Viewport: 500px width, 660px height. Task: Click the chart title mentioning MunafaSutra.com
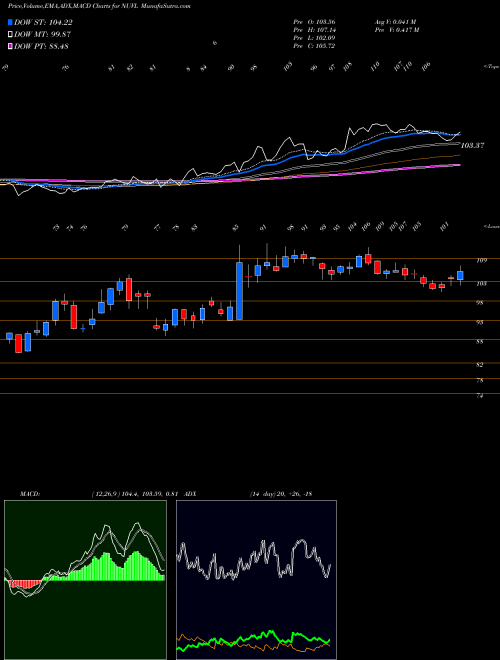pyautogui.click(x=99, y=7)
